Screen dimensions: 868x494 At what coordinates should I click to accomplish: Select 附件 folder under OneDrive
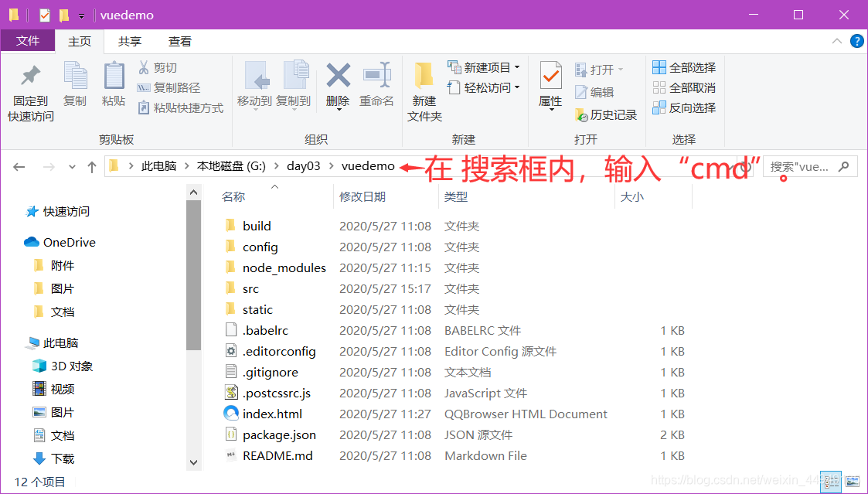pos(53,265)
